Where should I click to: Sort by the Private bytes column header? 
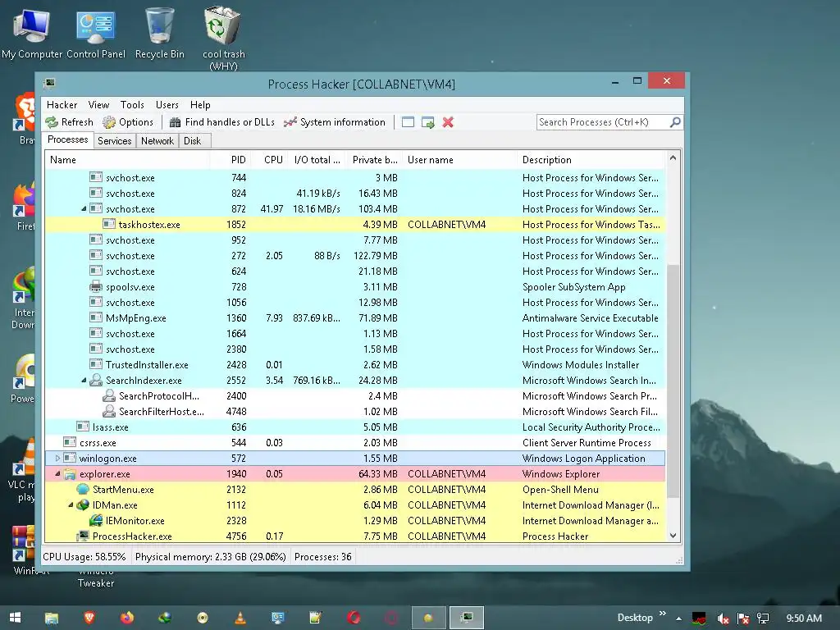pos(374,160)
